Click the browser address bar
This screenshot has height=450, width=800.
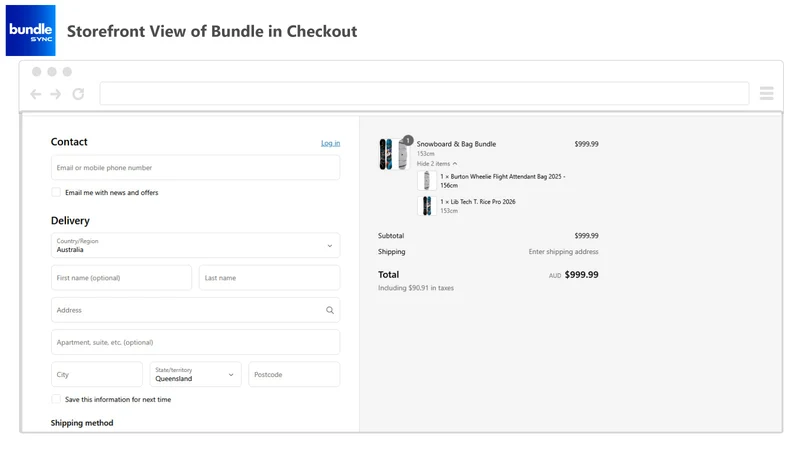pos(424,93)
